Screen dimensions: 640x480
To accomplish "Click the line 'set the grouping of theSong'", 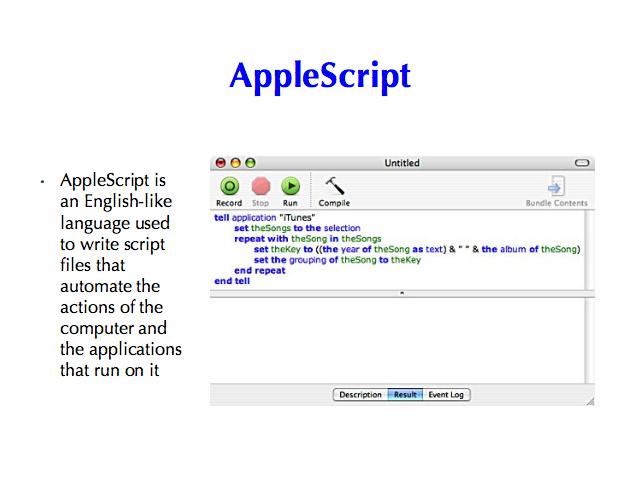I will tap(337, 260).
